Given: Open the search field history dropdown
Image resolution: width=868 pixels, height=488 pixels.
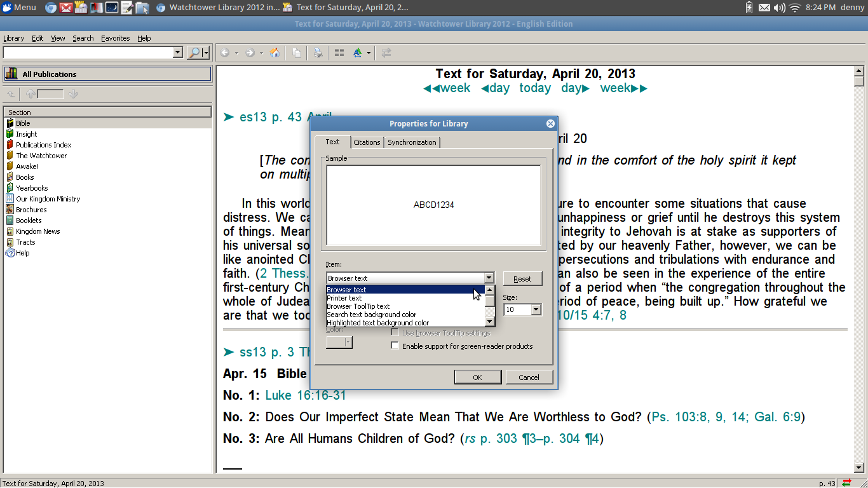Looking at the screenshot, I should (178, 53).
